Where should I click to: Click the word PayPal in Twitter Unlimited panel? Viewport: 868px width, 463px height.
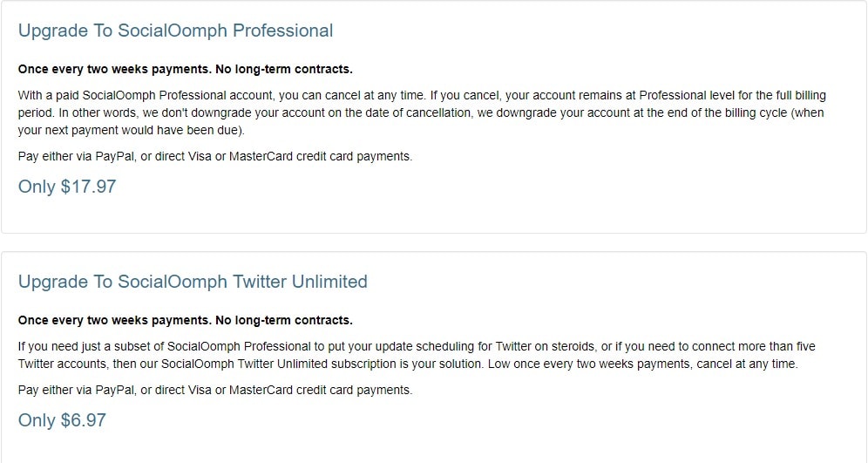[115, 391]
